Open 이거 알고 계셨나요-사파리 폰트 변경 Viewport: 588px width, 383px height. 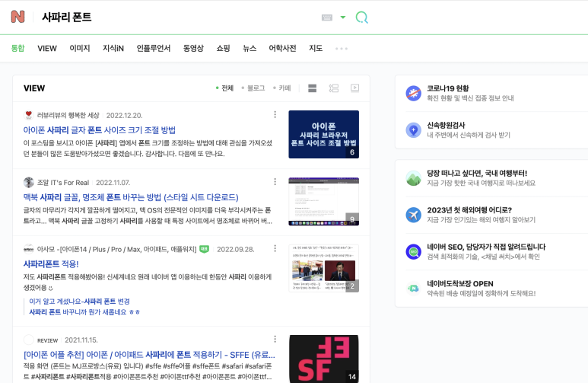[80, 301]
